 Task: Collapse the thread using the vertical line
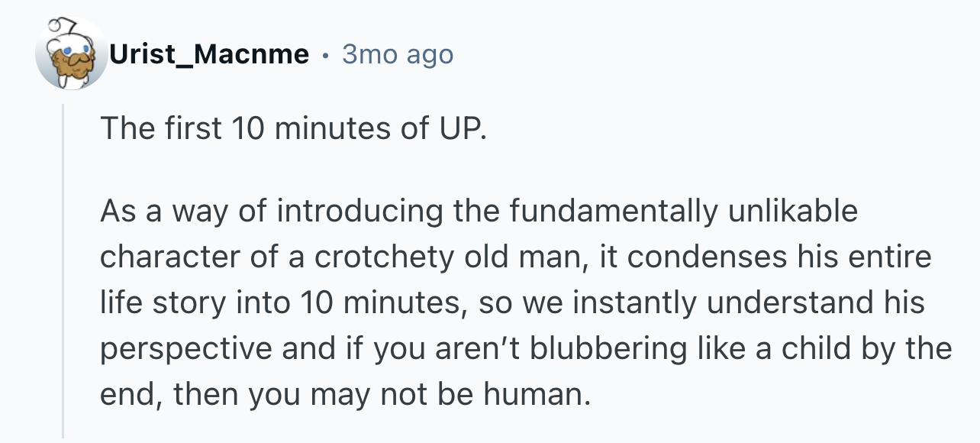click(x=64, y=271)
